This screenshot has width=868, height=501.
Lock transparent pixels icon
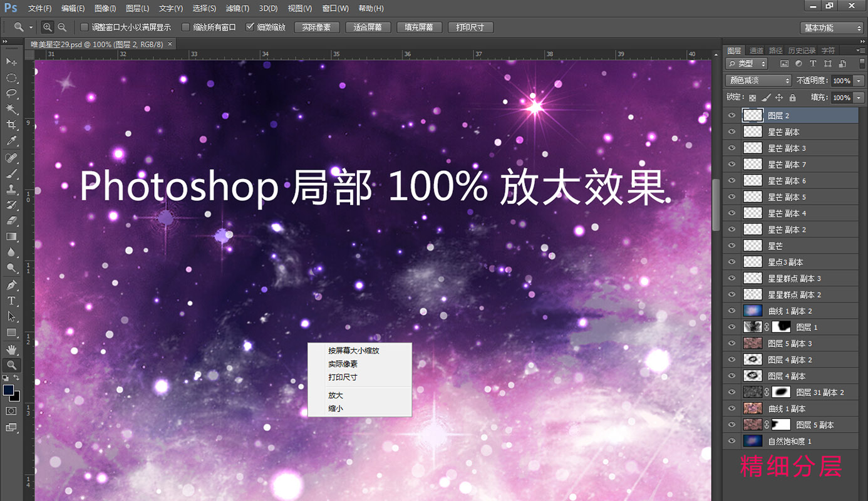tap(752, 98)
